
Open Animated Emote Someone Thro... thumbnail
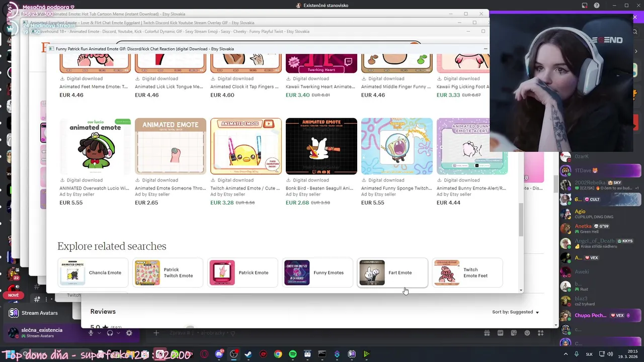[x=171, y=146]
